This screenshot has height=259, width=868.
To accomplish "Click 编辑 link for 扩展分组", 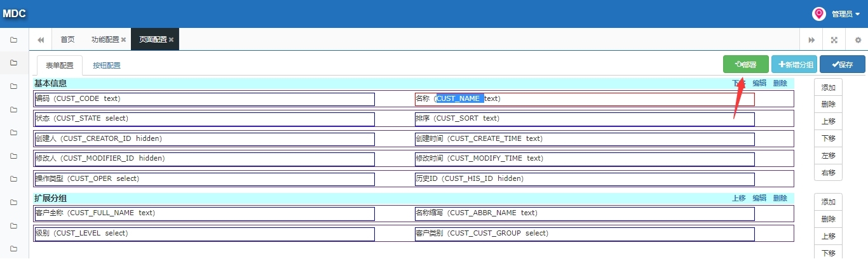I will click(759, 198).
